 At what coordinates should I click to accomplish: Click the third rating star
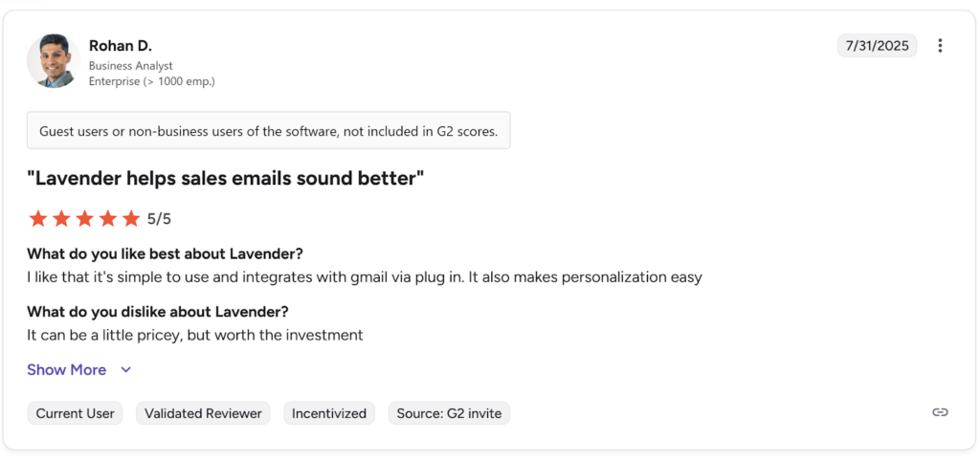click(85, 219)
